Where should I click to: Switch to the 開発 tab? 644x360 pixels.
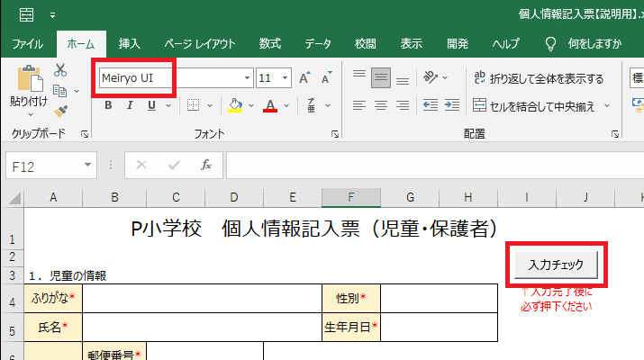458,43
